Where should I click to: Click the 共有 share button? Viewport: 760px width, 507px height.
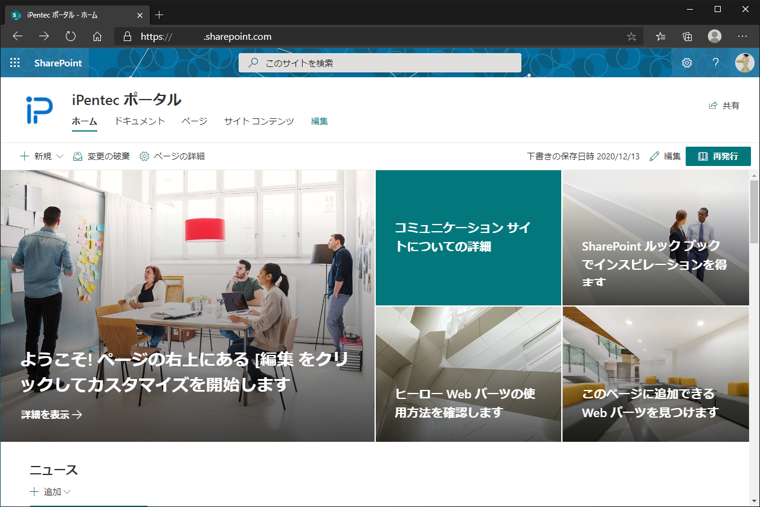724,106
